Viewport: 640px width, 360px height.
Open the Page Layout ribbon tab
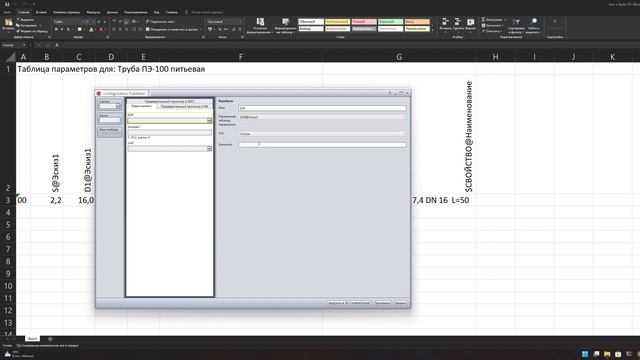coord(67,12)
